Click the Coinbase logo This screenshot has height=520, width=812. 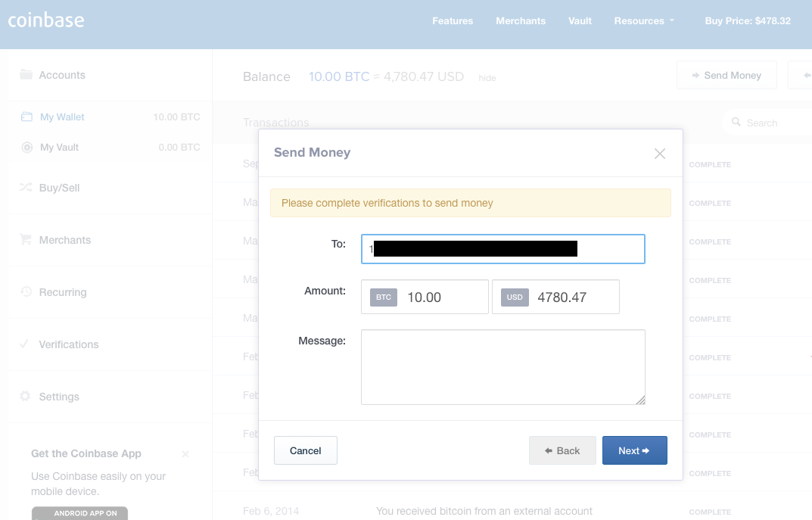[46, 20]
